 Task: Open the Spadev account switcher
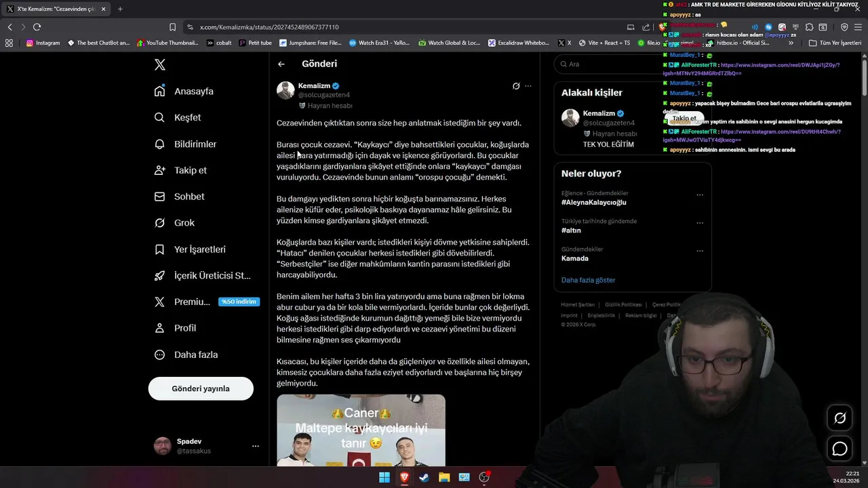click(x=205, y=446)
